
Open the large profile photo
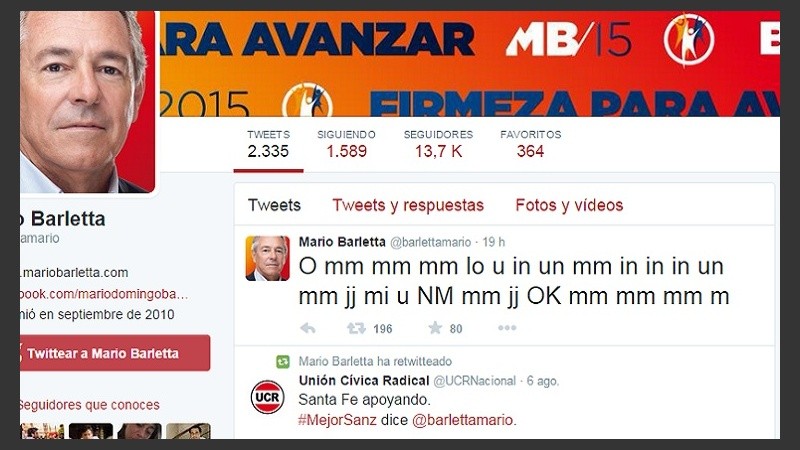[87, 102]
